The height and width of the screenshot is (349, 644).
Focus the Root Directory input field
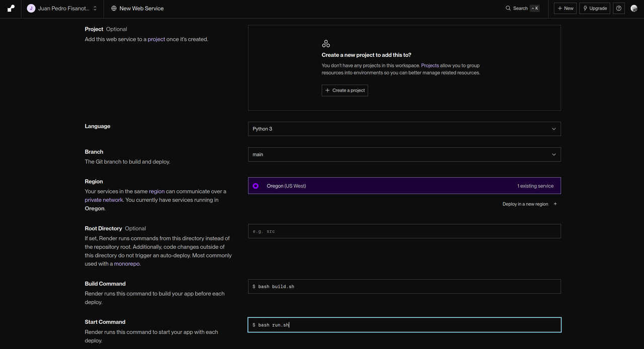click(405, 231)
